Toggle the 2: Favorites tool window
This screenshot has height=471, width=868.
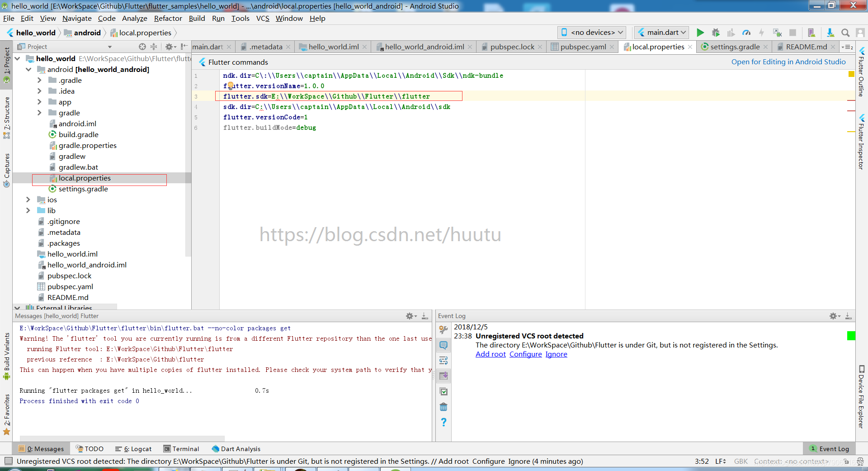click(6, 415)
